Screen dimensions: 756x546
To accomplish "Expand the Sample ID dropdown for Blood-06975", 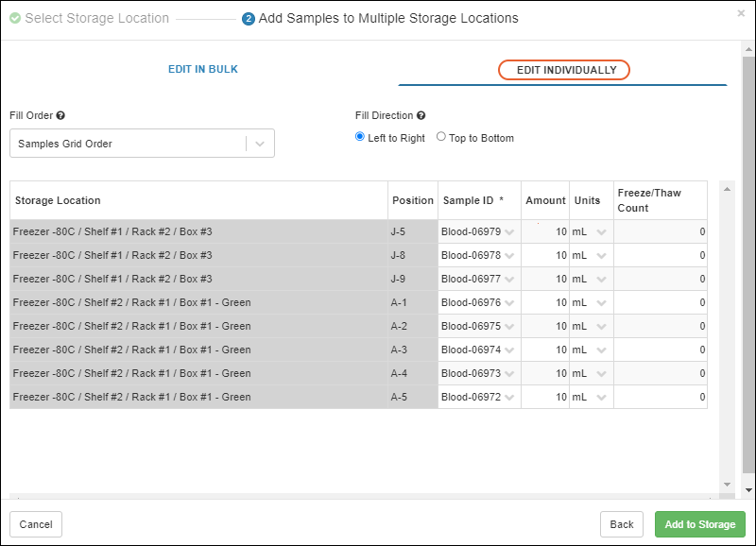I will click(x=510, y=327).
